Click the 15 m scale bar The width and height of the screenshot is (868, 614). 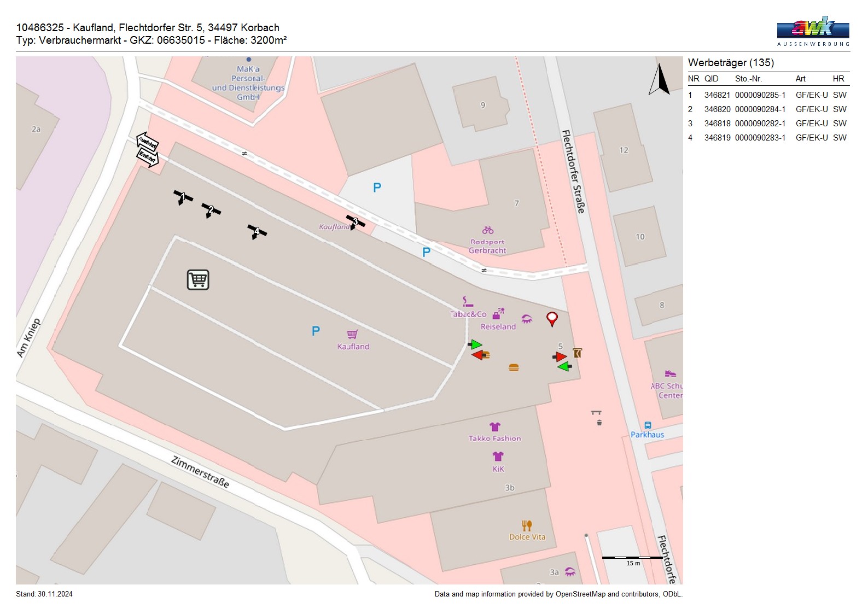coord(632,558)
